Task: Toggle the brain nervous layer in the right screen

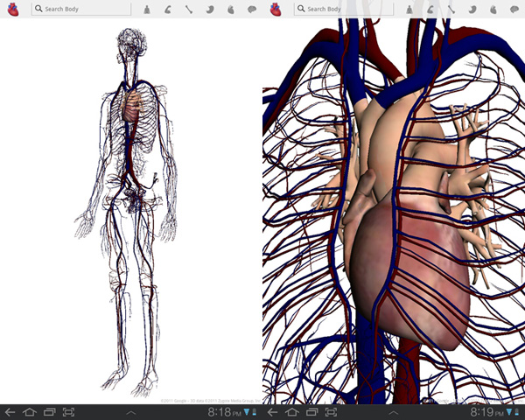Action: (x=514, y=10)
